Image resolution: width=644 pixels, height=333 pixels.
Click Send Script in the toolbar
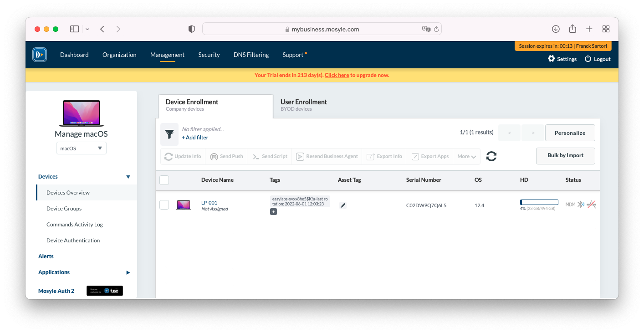point(270,156)
